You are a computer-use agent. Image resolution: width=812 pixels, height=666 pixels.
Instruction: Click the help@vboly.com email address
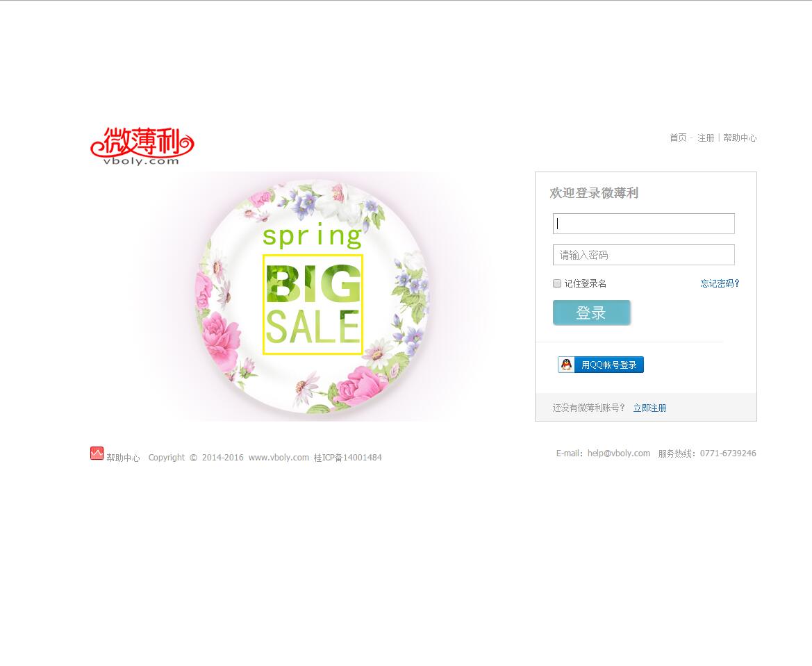[x=619, y=453]
